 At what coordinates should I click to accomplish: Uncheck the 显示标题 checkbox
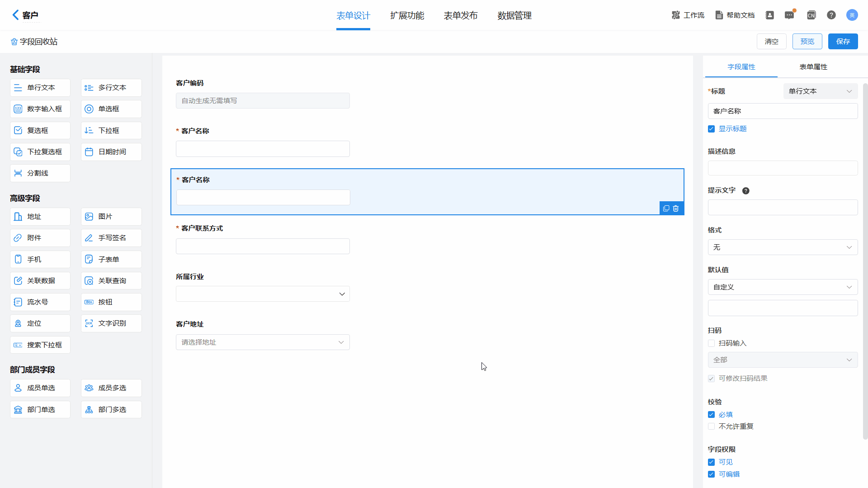pyautogui.click(x=712, y=129)
